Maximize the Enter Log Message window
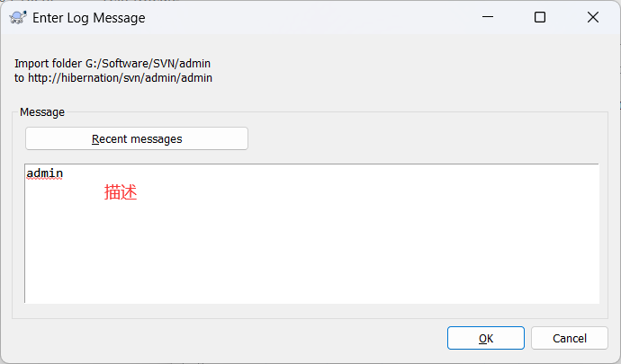This screenshot has height=364, width=621. (540, 17)
